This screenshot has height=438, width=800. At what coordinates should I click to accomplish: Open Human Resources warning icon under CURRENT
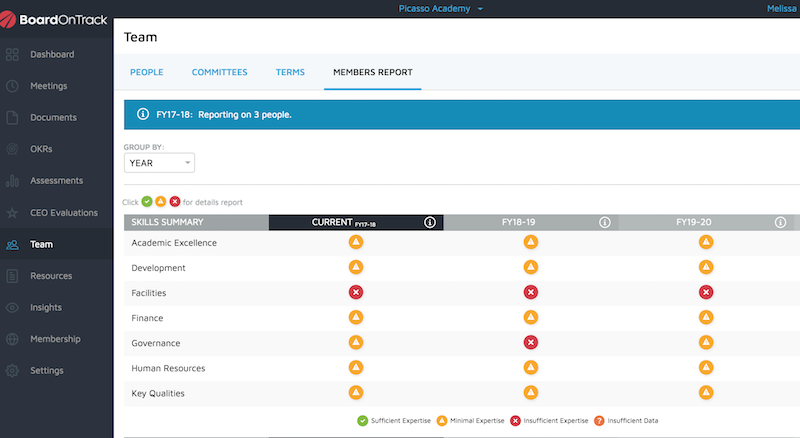[x=356, y=368]
